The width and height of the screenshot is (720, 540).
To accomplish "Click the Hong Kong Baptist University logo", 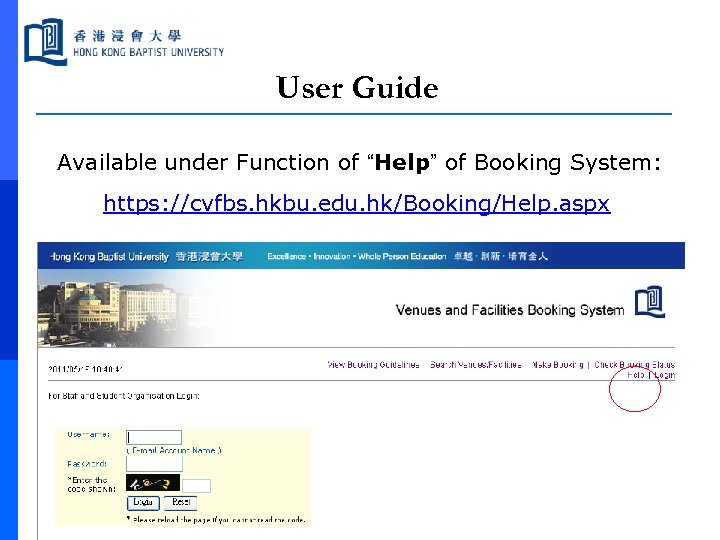I will [124, 42].
